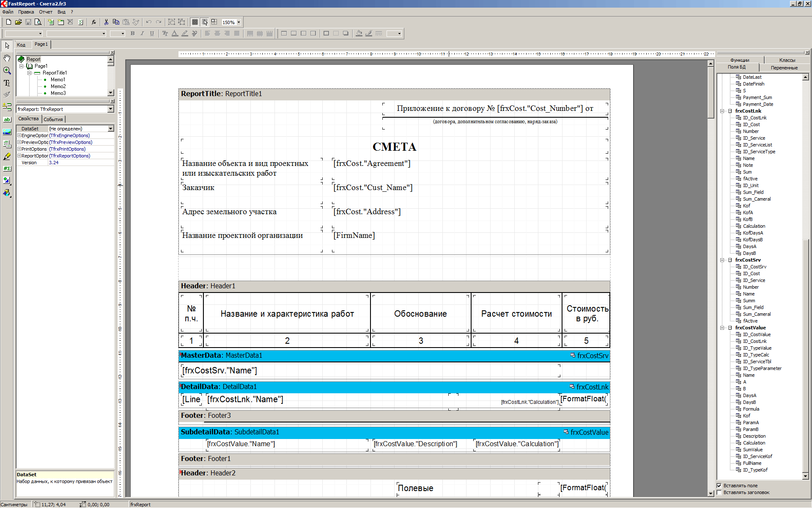Click the Justify text icon
The height and width of the screenshot is (508, 812).
(237, 33)
